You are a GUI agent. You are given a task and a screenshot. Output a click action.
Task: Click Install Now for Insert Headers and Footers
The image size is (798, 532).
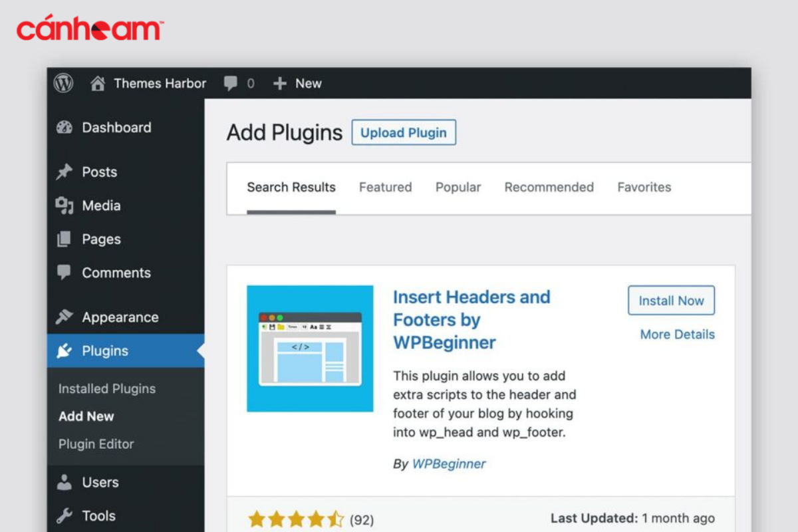point(672,301)
